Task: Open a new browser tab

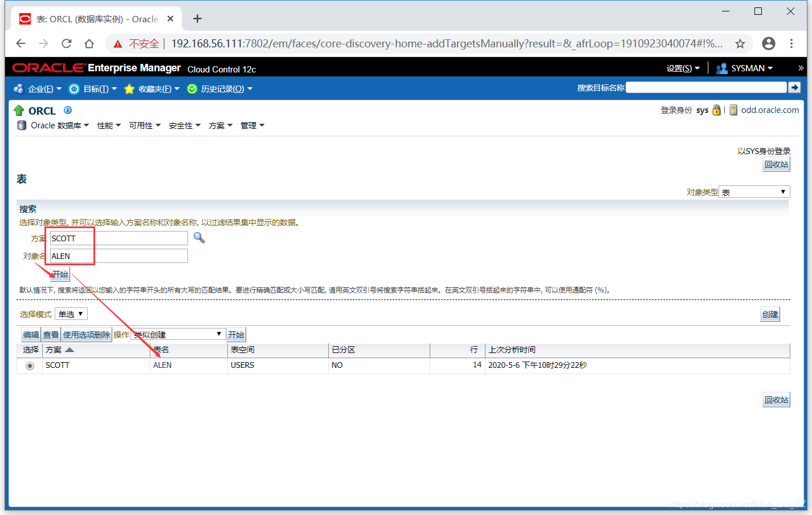Action: (197, 19)
